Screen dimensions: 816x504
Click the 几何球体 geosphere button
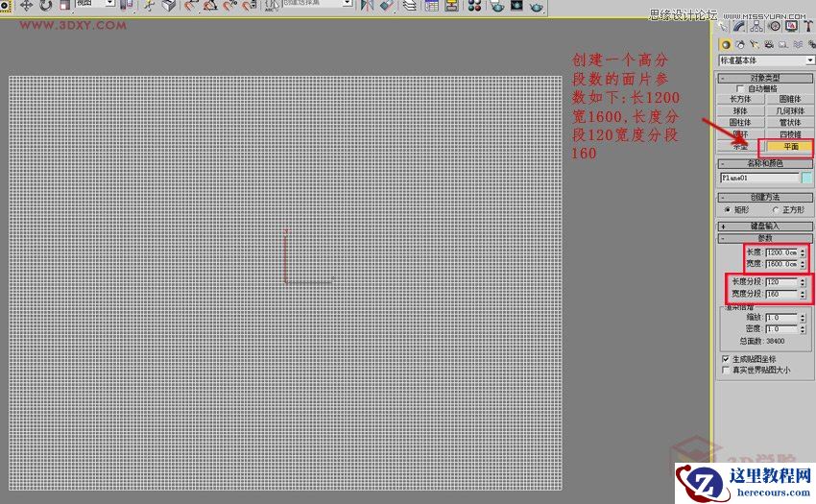(x=790, y=111)
